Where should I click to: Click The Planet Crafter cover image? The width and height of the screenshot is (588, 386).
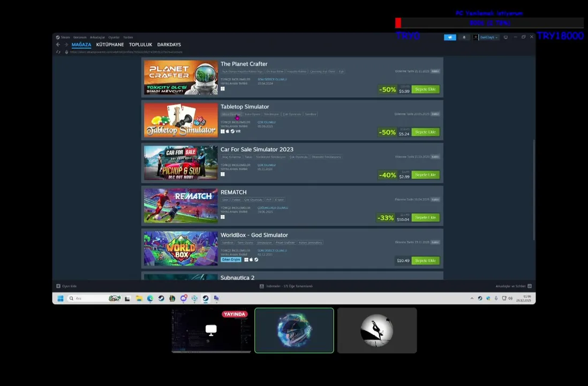tap(181, 77)
